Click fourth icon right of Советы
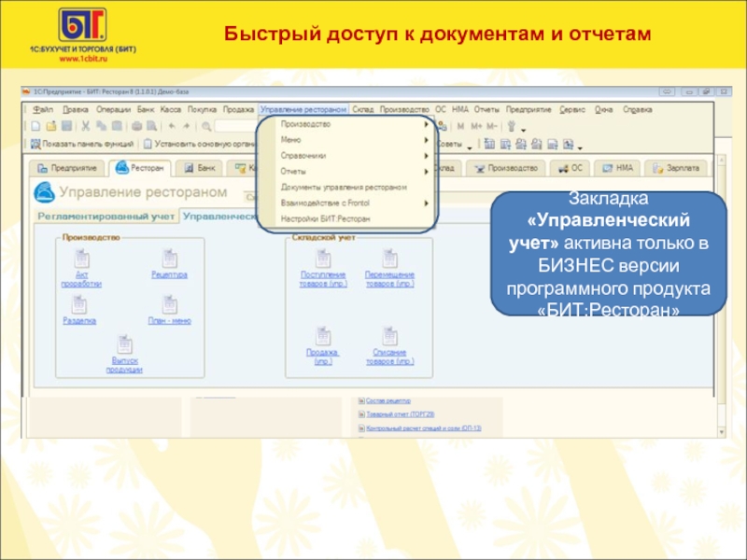 click(x=536, y=144)
